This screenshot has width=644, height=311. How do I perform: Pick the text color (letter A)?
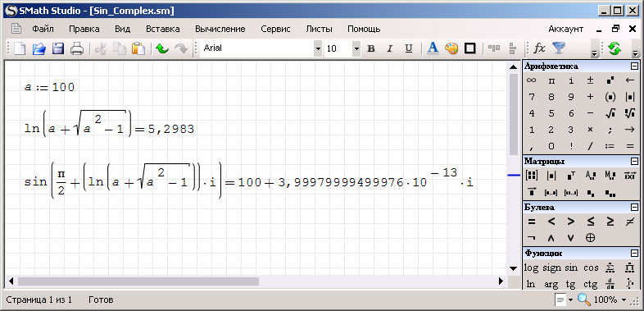433,48
